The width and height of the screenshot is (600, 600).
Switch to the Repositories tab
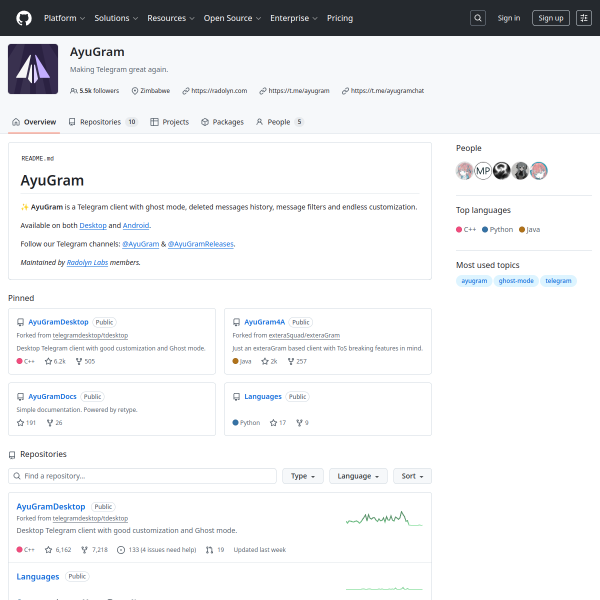(x=103, y=122)
